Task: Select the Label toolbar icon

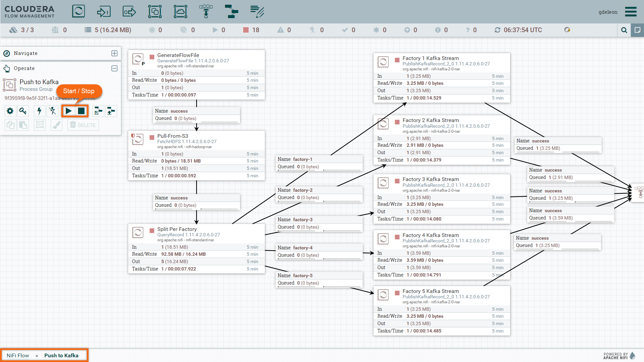Action: click(x=257, y=11)
